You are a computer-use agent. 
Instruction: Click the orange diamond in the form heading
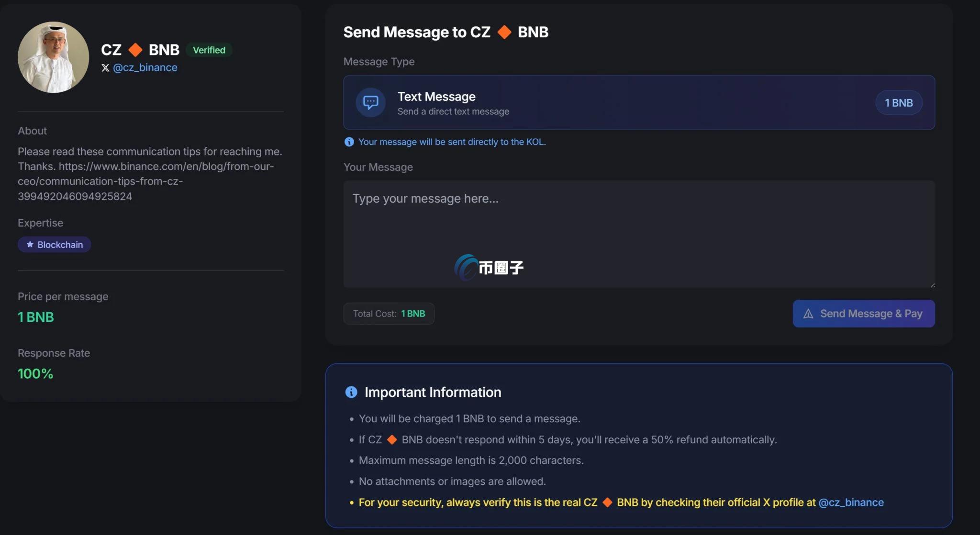tap(504, 32)
